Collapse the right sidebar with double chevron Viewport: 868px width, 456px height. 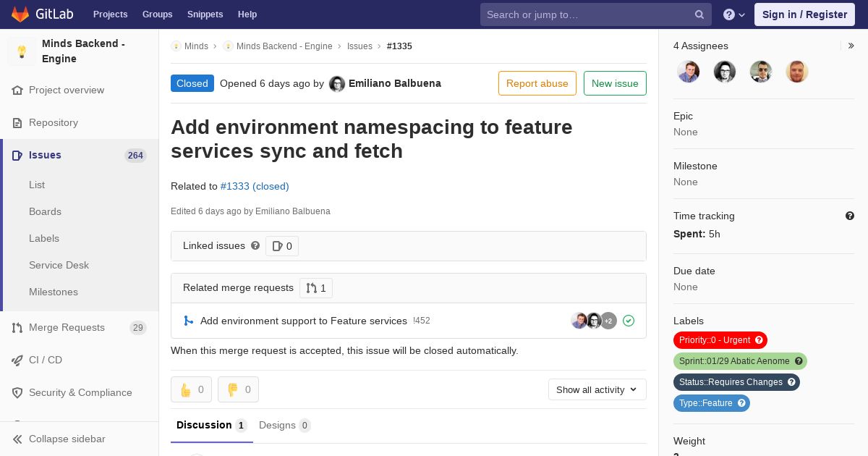tap(851, 46)
